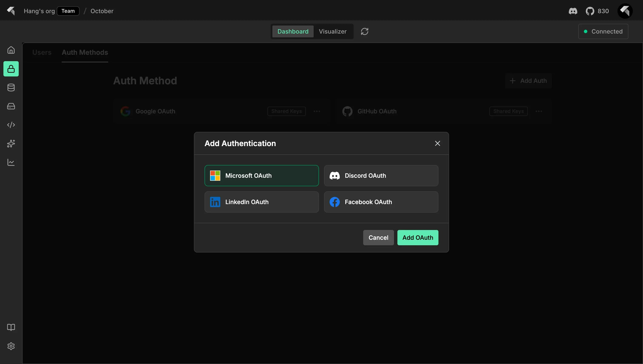The height and width of the screenshot is (364, 643).
Task: Open the GitHub OAuth more options menu
Action: coord(539,111)
